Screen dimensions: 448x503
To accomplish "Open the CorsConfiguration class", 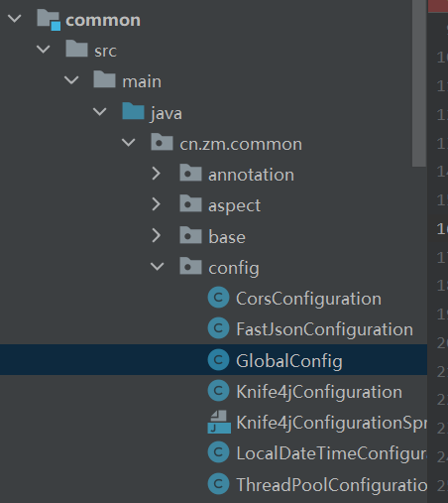I will [308, 299].
